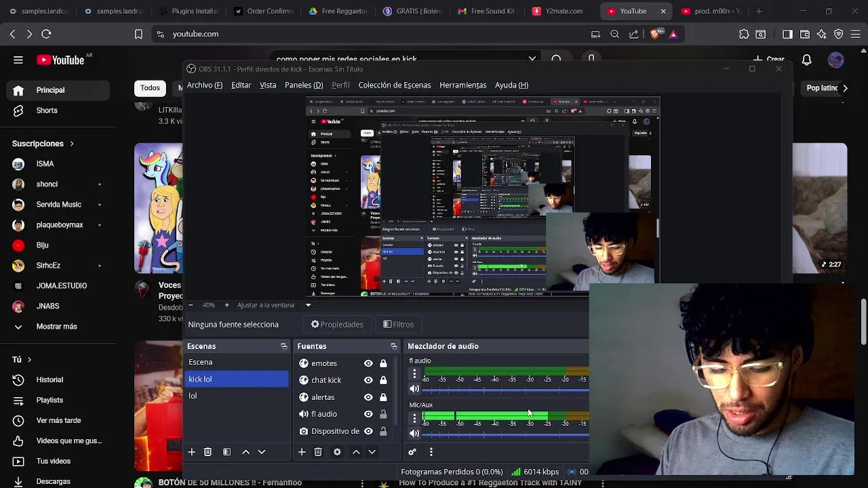Unlock the chat kick source
868x488 pixels.
[x=383, y=380]
